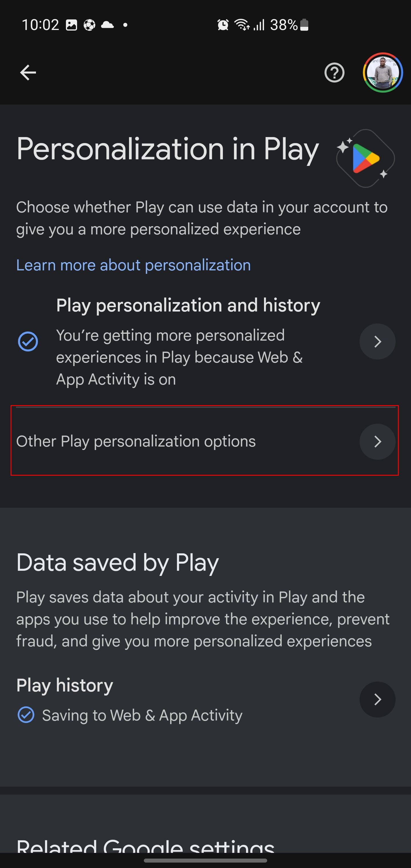Select the Play history entry
Screen dimensions: 411x868
pos(65,685)
